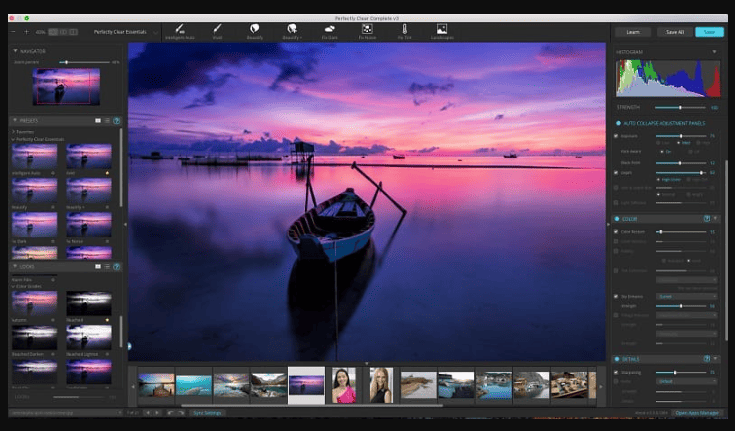Collapse the Histogram panel
The width and height of the screenshot is (735, 431).
[714, 52]
